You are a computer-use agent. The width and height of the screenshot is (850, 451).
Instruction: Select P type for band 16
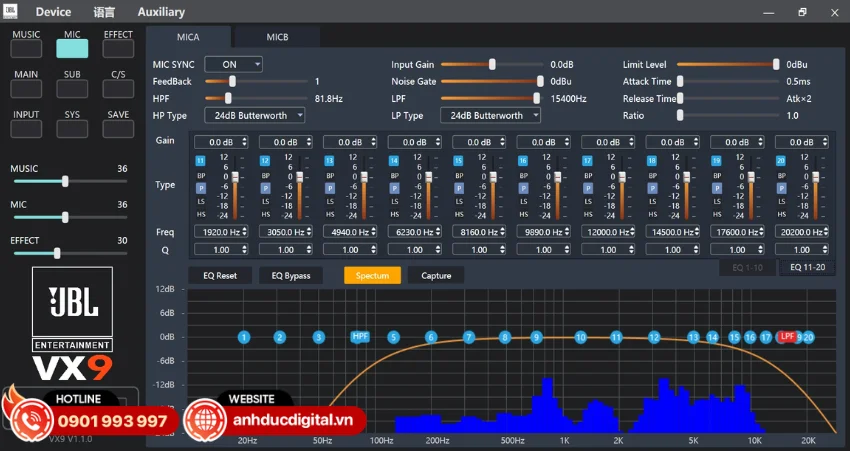click(523, 189)
